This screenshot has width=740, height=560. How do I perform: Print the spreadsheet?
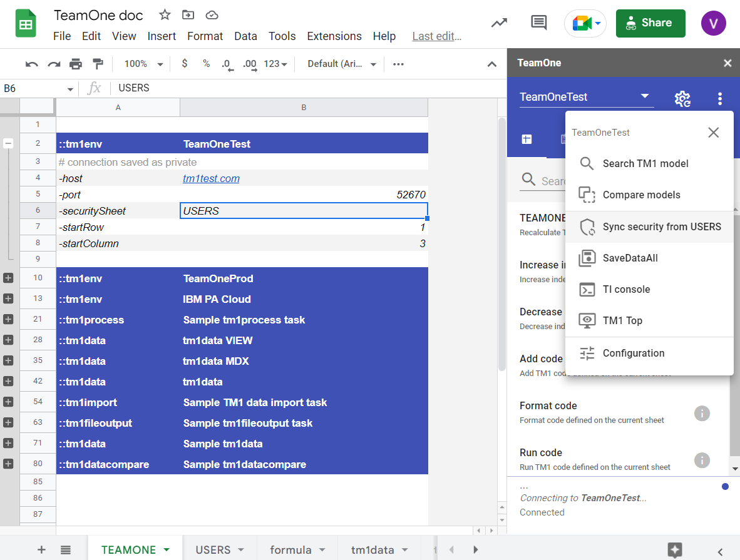[76, 64]
